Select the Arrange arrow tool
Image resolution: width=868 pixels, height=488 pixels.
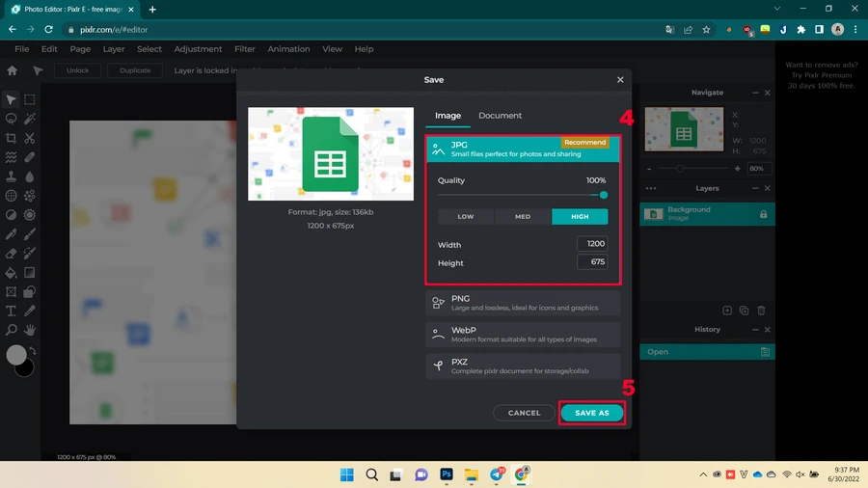(11, 99)
